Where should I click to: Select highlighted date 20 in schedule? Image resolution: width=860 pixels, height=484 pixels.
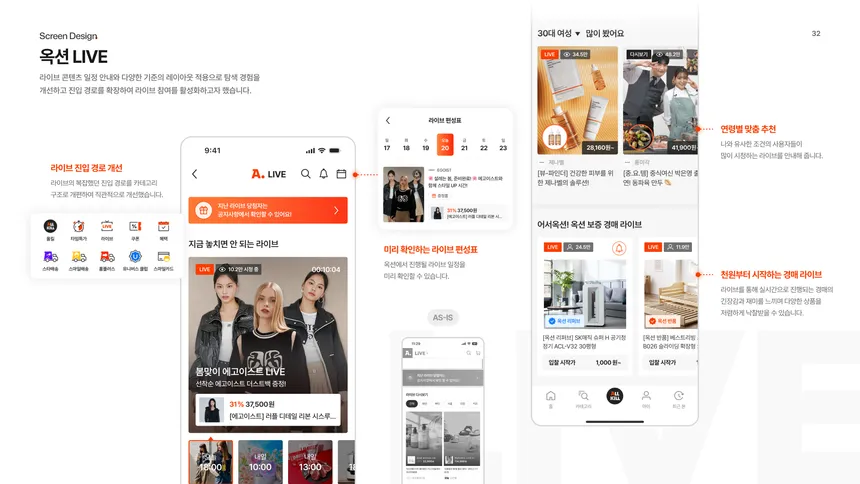[445, 145]
